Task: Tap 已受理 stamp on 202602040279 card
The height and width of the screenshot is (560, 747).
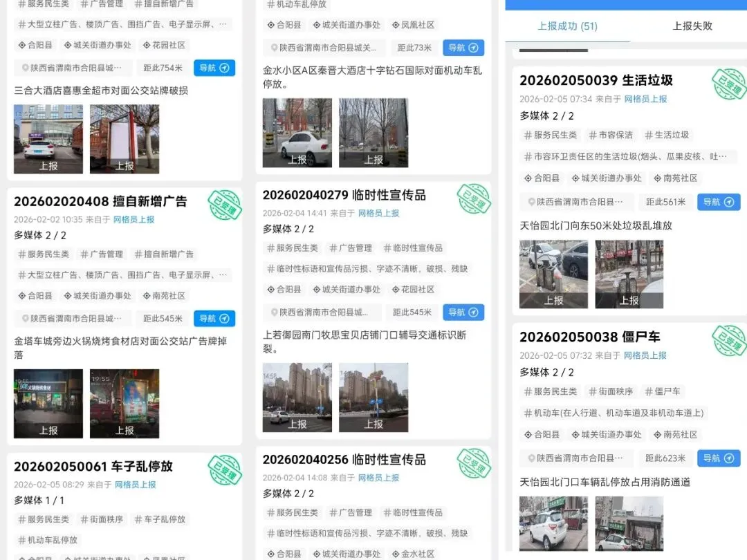Action: (x=474, y=198)
